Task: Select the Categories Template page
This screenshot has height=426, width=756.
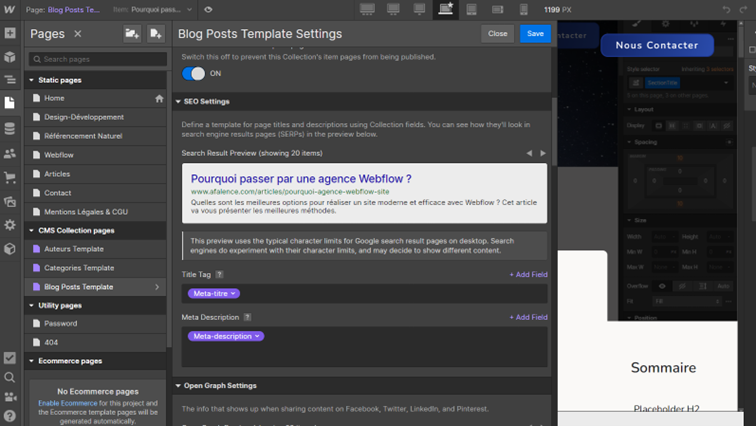Action: coord(95,268)
